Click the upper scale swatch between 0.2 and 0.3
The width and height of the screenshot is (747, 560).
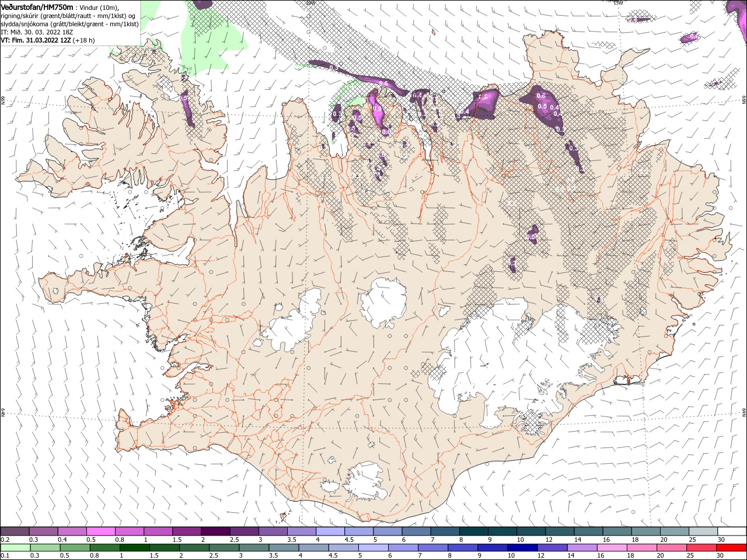coord(15,531)
